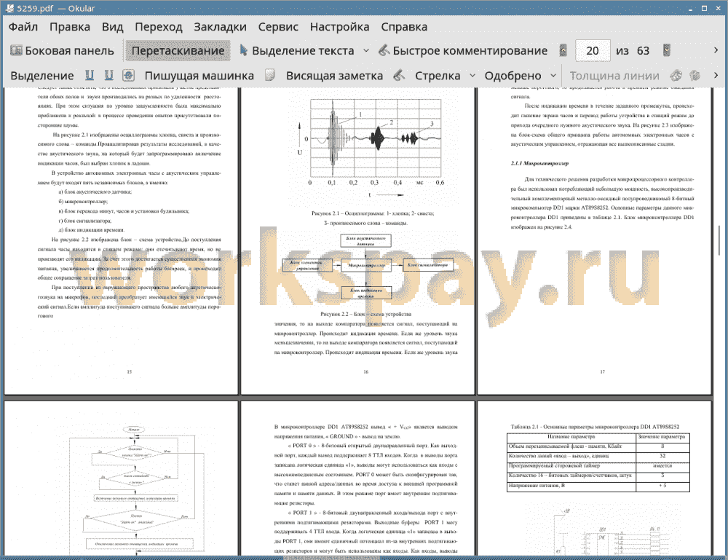Click the page number field showing 20
This screenshot has width=728, height=560.
(593, 51)
